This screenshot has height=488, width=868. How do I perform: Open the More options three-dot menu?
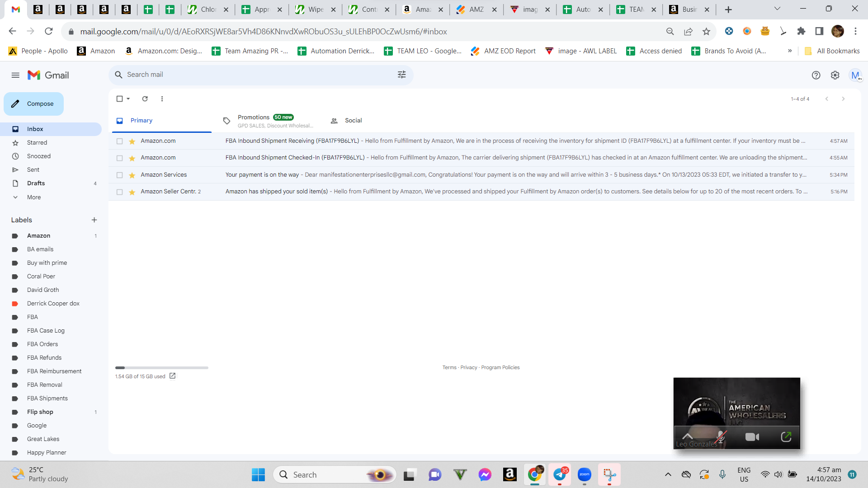[162, 99]
